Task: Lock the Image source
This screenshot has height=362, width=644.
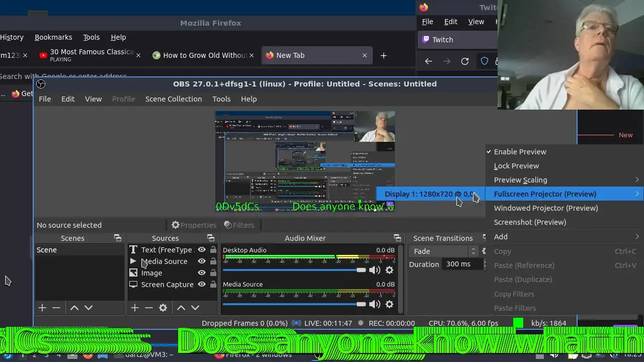Action: (x=213, y=273)
